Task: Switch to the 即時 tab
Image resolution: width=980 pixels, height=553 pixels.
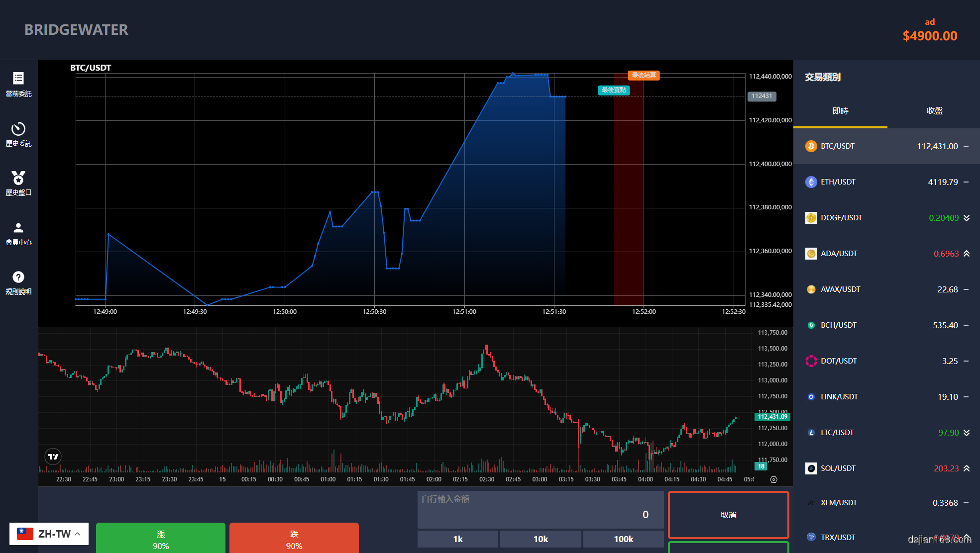Action: tap(840, 111)
